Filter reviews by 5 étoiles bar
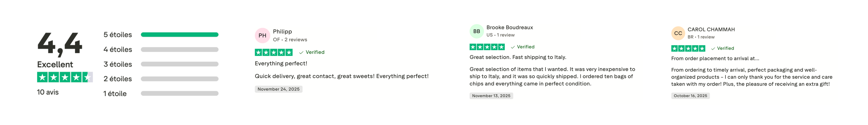Image resolution: width=868 pixels, height=125 pixels. pyautogui.click(x=179, y=35)
